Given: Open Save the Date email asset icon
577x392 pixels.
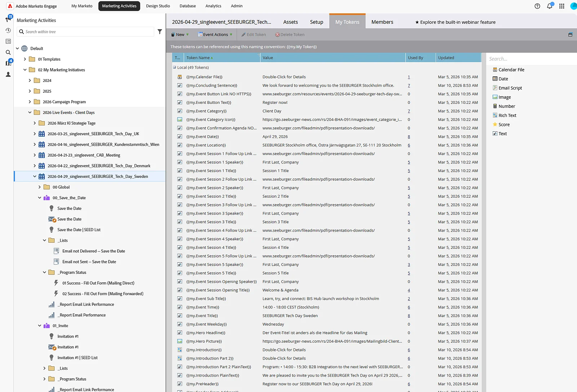Looking at the screenshot, I should pyautogui.click(x=52, y=219).
